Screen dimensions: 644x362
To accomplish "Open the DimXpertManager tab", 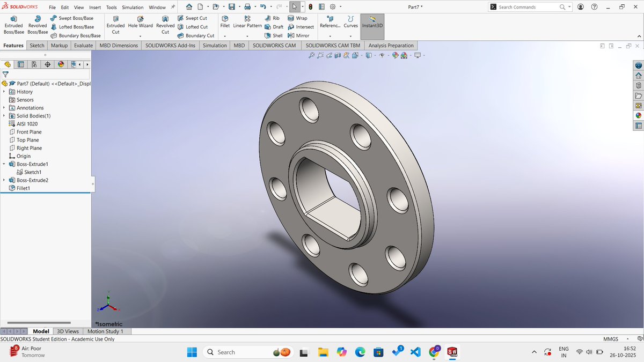I will click(48, 64).
